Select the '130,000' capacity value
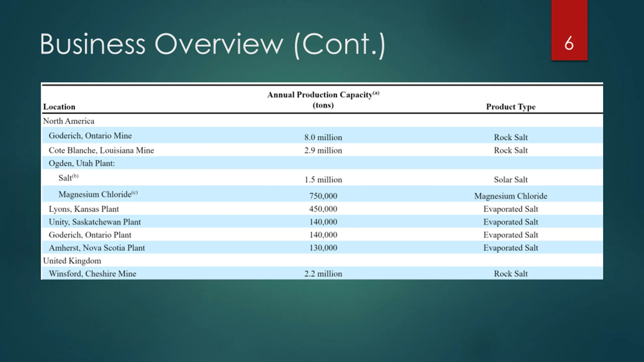Screen dimensions: 644x362 323,248
